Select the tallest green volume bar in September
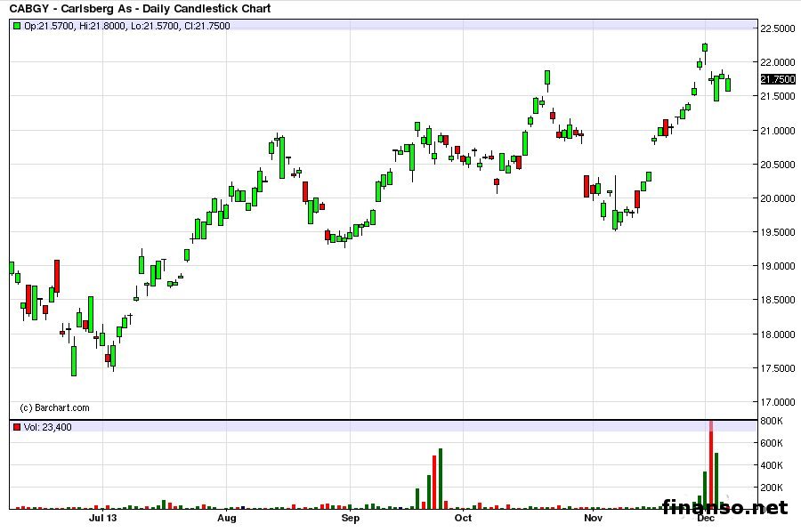Viewport: 801px width, 532px height. (x=441, y=479)
